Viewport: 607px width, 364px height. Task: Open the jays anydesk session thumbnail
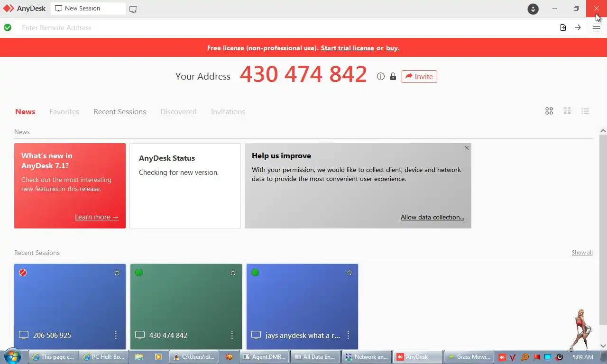(x=302, y=307)
